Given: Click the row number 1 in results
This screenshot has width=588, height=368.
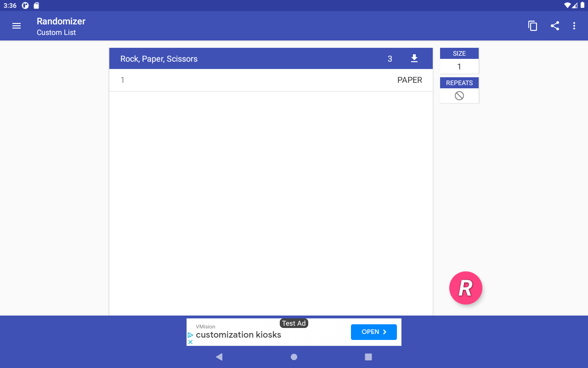Looking at the screenshot, I should [122, 80].
